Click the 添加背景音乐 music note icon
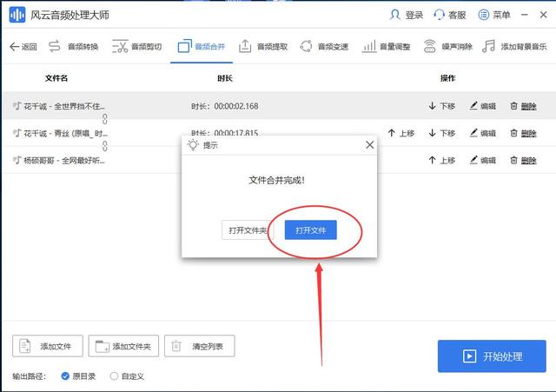The width and height of the screenshot is (556, 392). [x=488, y=46]
